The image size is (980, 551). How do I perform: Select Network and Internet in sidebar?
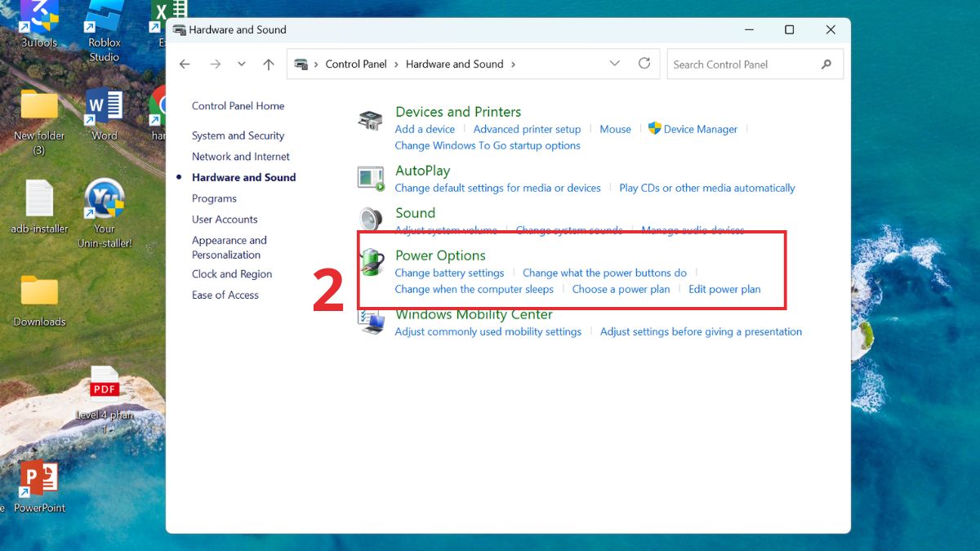[241, 157]
